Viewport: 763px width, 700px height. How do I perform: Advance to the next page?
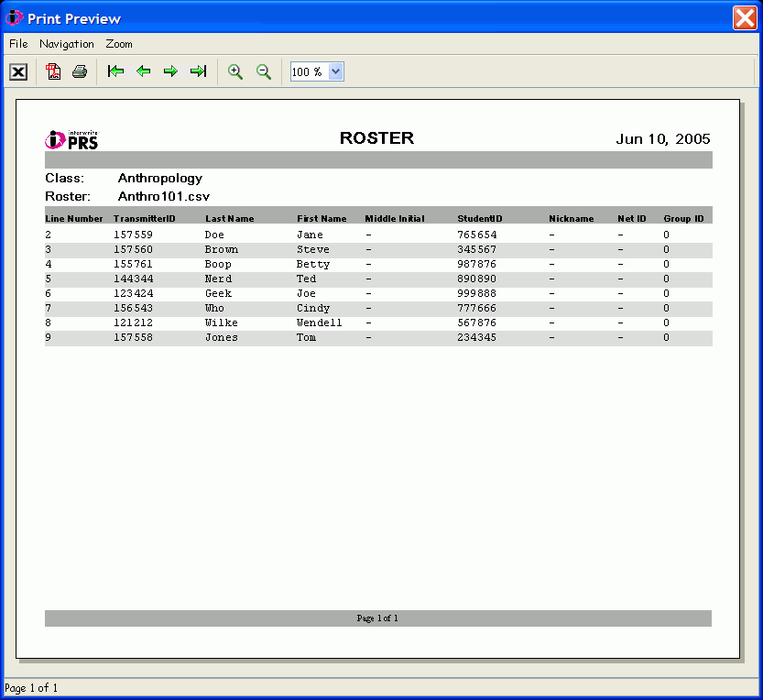tap(170, 71)
